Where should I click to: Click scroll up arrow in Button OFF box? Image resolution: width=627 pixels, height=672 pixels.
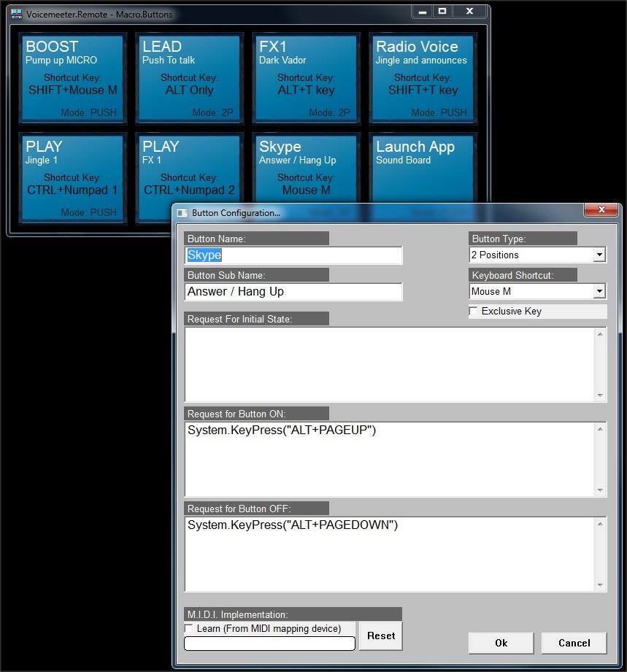point(600,524)
